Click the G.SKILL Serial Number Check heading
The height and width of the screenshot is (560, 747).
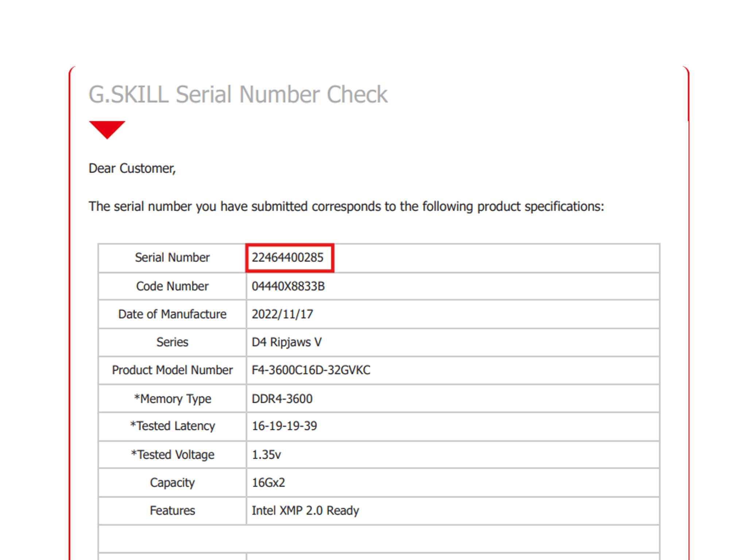(238, 95)
